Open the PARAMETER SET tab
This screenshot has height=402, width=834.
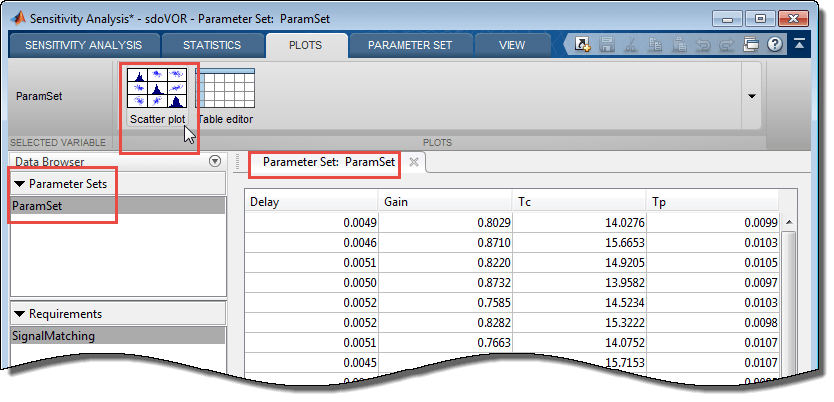(x=410, y=45)
